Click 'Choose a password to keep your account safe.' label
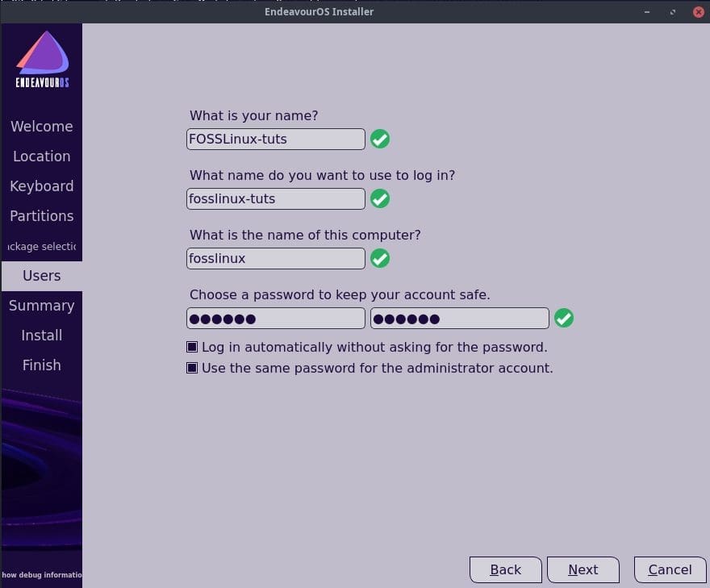The image size is (710, 588). (x=340, y=294)
